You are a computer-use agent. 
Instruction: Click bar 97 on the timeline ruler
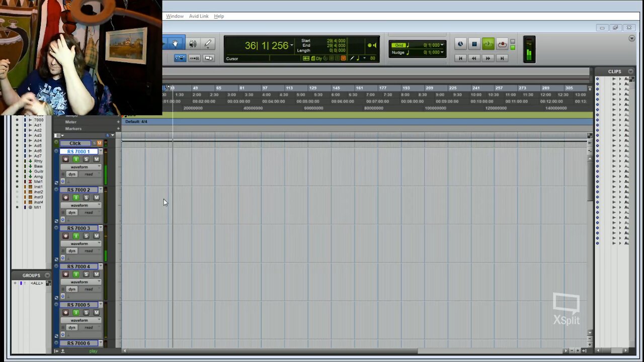coord(265,88)
